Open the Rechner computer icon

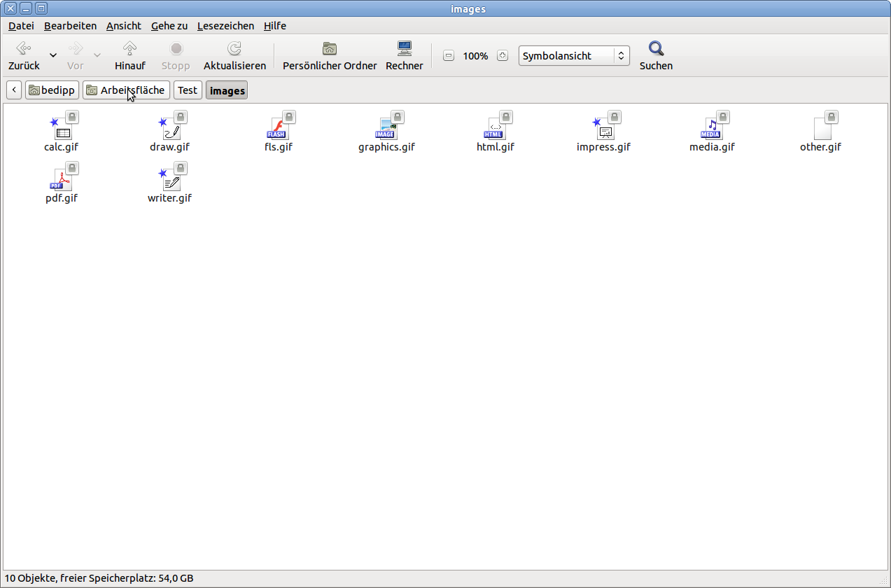[x=405, y=48]
